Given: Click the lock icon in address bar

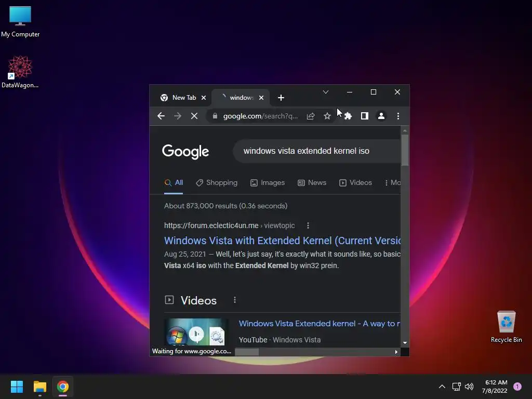Looking at the screenshot, I should [215, 116].
